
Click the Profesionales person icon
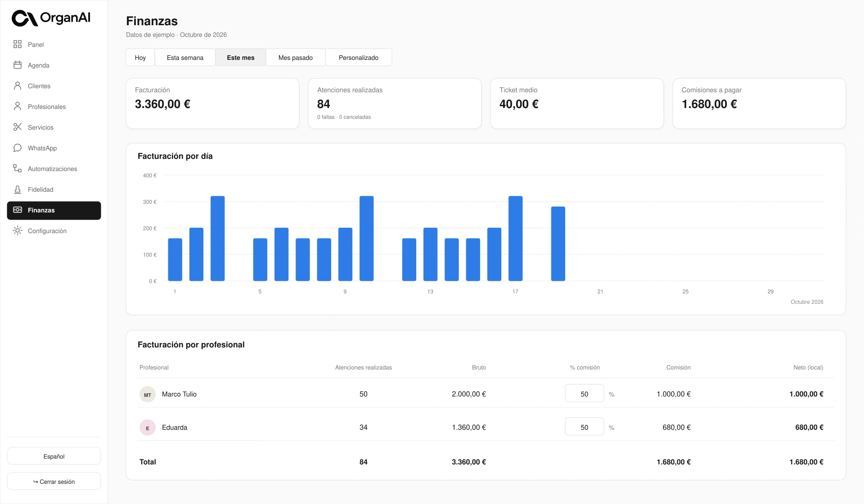(18, 106)
